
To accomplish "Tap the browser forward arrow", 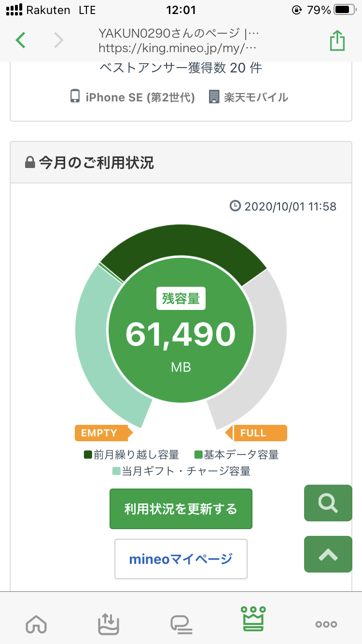I will (x=58, y=40).
